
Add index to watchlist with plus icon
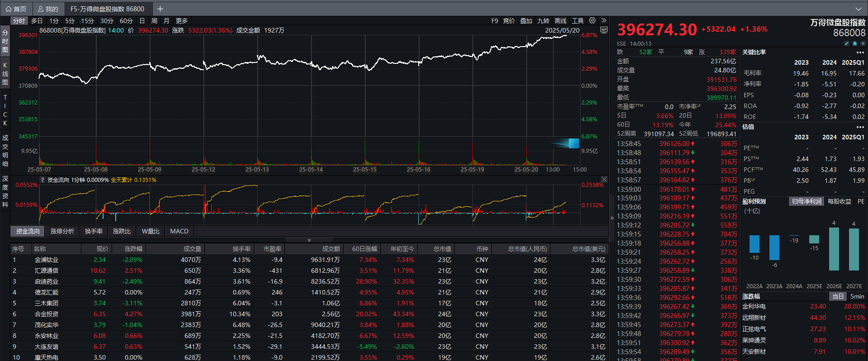click(863, 43)
